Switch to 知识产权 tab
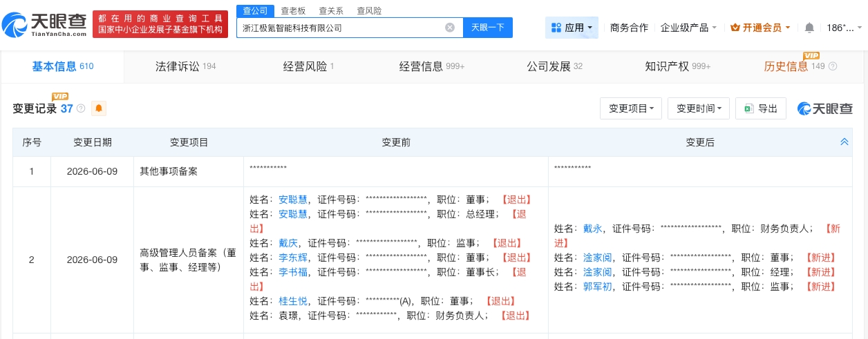This screenshot has height=339, width=868. pyautogui.click(x=678, y=66)
